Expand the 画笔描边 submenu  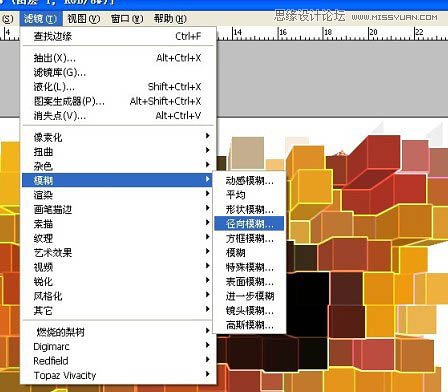tap(118, 209)
